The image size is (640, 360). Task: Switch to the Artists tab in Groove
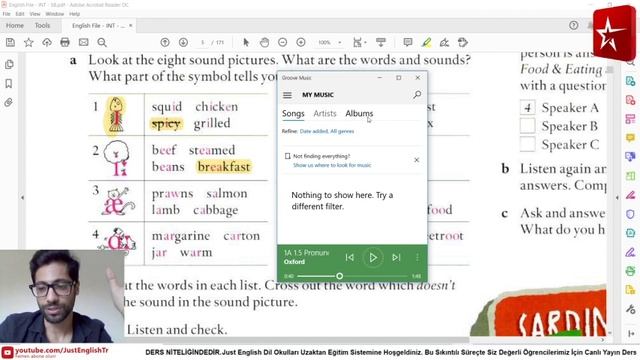325,113
